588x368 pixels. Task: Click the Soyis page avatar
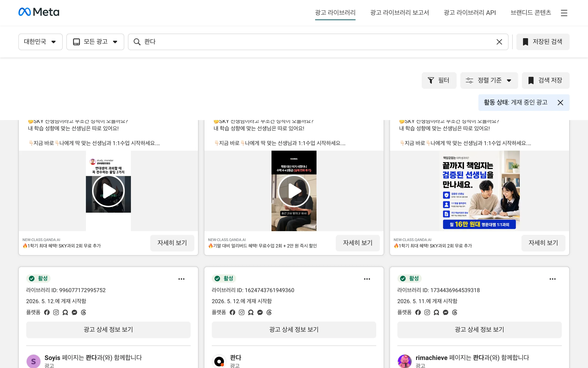click(33, 361)
